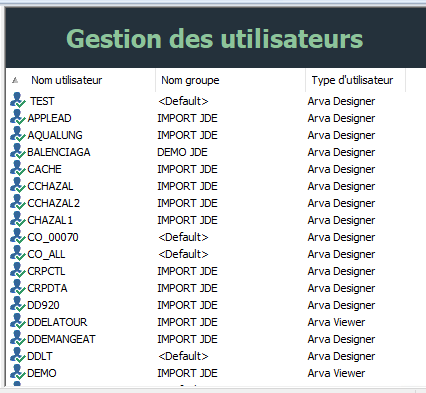Screen dimensions: 426x393
Task: Select the CRPDTA user name
Action: tap(47, 288)
